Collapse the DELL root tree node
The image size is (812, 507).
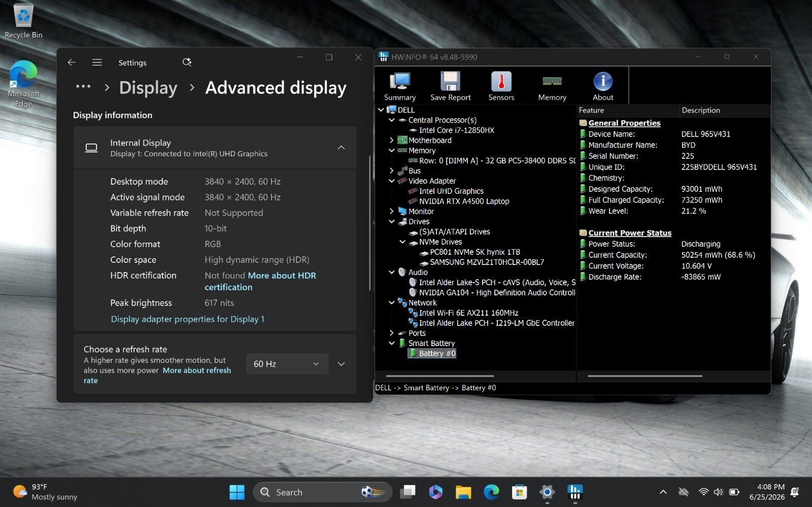pyautogui.click(x=381, y=110)
